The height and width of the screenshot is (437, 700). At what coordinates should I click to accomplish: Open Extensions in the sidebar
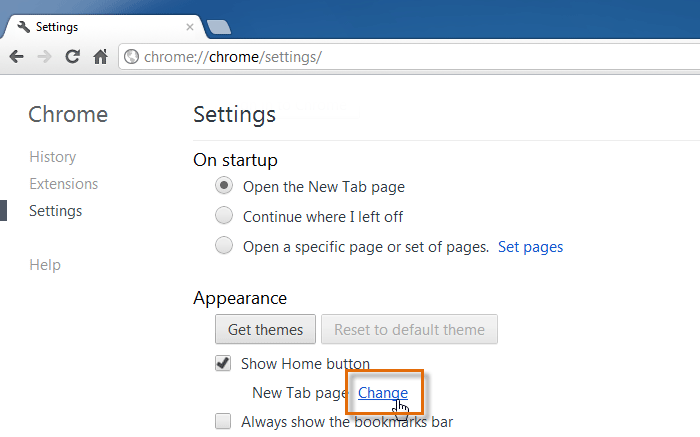click(x=64, y=184)
